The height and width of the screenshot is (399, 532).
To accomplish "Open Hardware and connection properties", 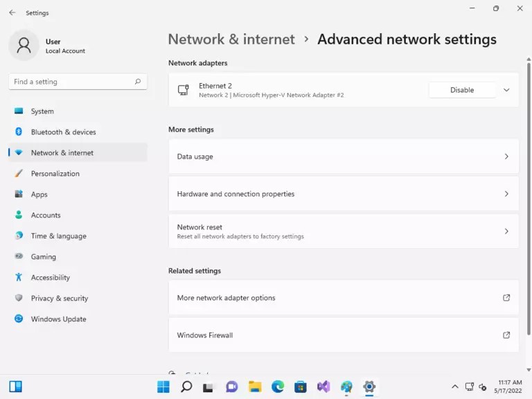I will 344,194.
